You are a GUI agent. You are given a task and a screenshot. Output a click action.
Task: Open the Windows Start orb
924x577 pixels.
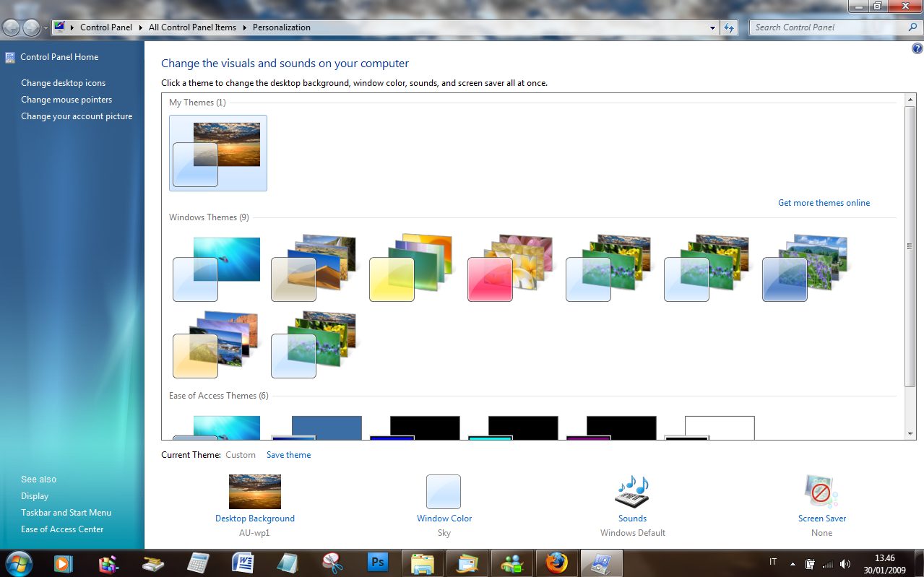tap(19, 563)
